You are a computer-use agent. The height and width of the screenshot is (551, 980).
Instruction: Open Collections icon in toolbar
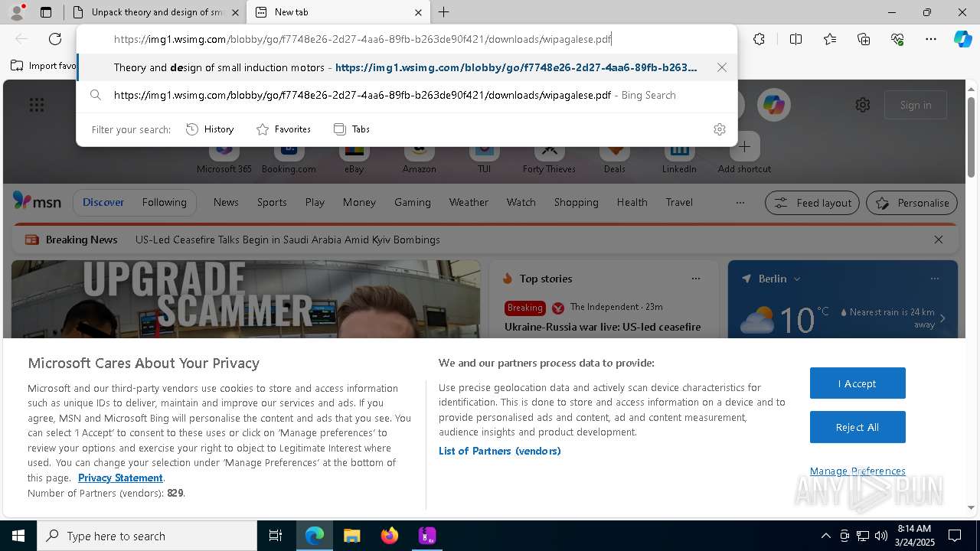pyautogui.click(x=864, y=39)
